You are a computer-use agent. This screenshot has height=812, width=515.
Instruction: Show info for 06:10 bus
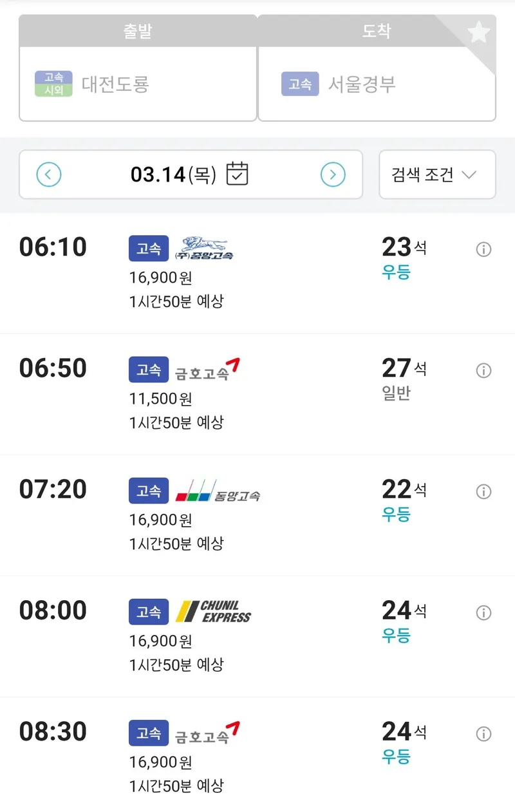point(483,249)
